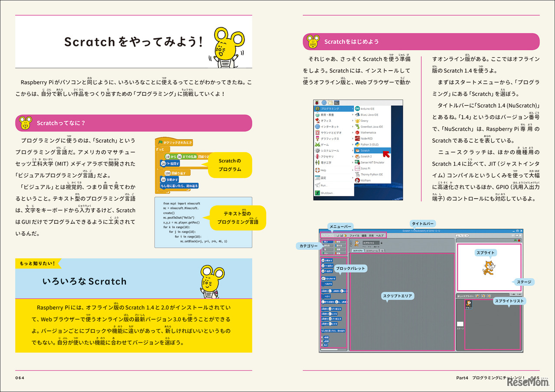Open the ファイル menu in Scratch

click(x=355, y=235)
